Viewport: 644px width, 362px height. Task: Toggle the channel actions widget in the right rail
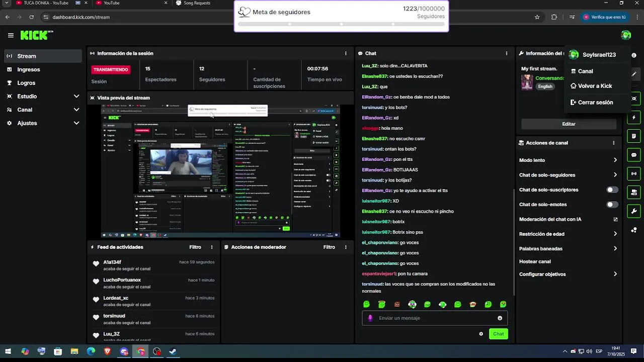point(634,193)
